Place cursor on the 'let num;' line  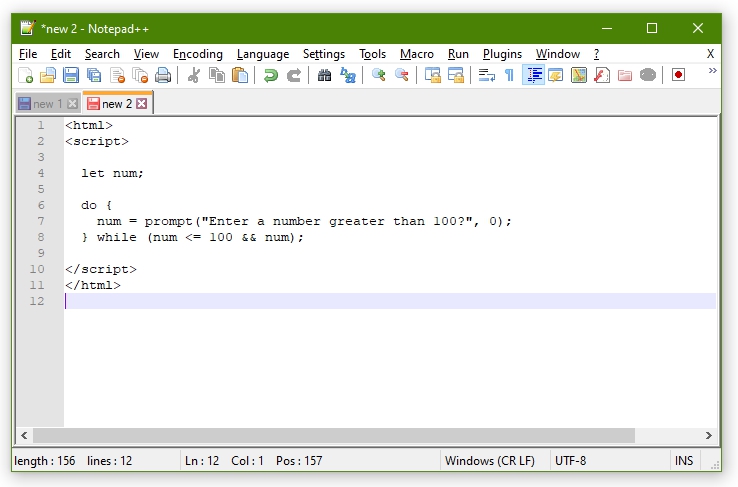pos(112,173)
